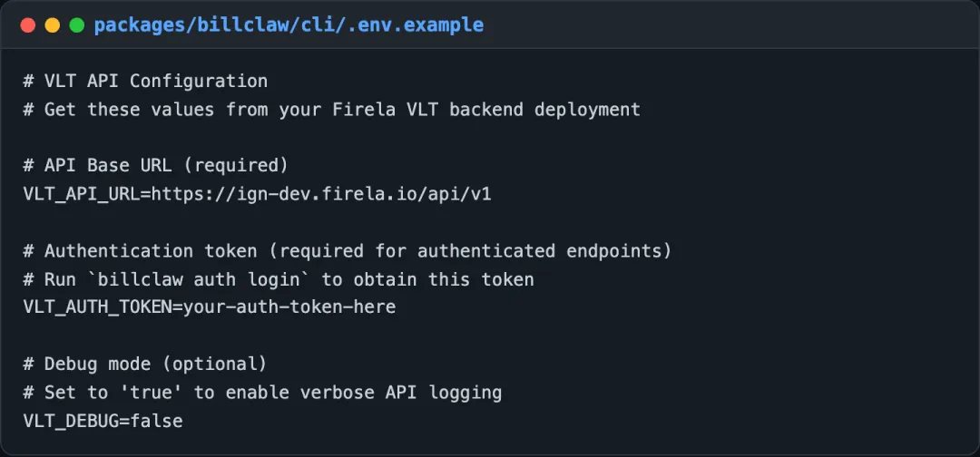Open the https://ign-dev.firela.io/api/v1 URL

(x=321, y=194)
